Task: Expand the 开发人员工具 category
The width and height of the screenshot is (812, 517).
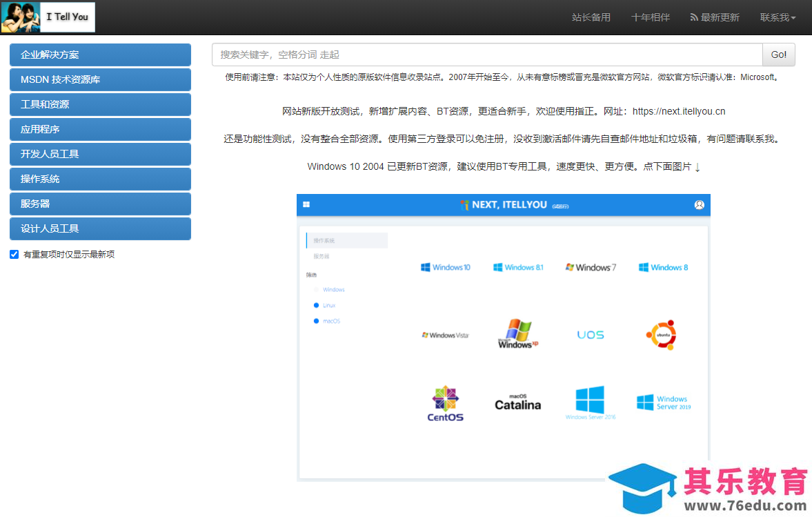Action: pyautogui.click(x=100, y=155)
